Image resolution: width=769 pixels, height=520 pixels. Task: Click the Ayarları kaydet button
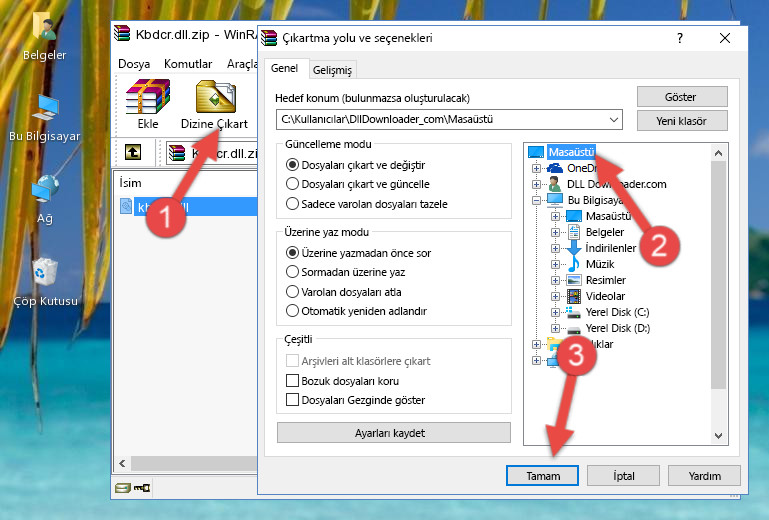(x=394, y=433)
